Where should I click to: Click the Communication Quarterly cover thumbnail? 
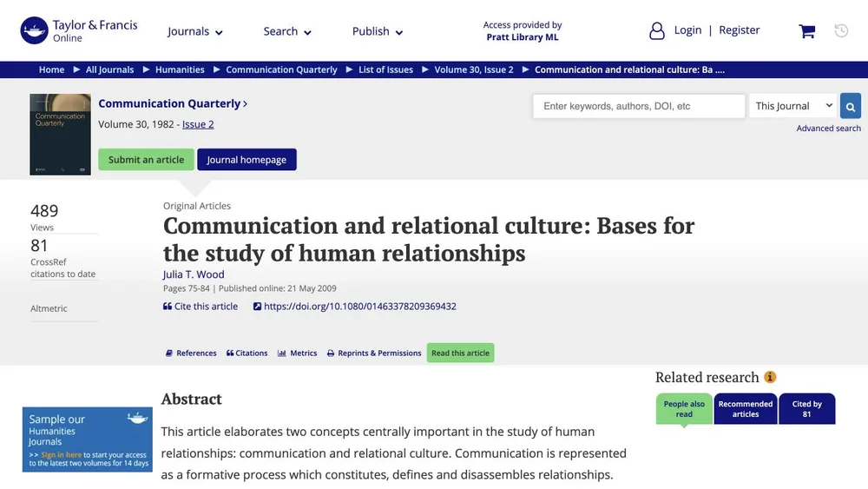[x=61, y=135]
